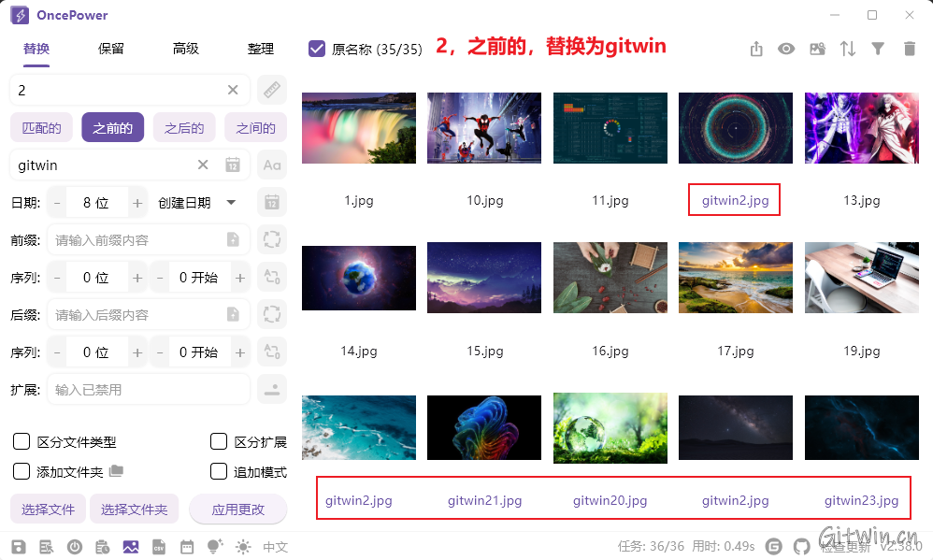Viewport: 933px width, 560px height.
Task: Open the filter funnel icon
Action: 878,49
